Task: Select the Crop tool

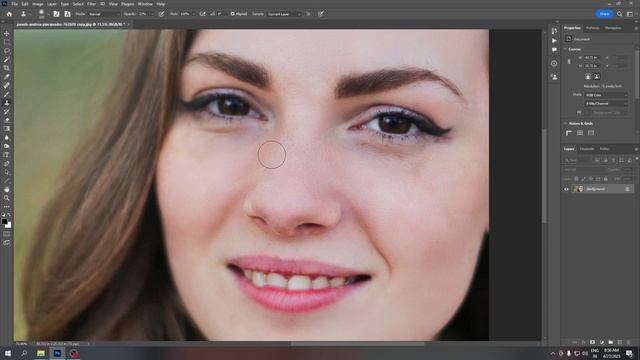Action: point(7,68)
